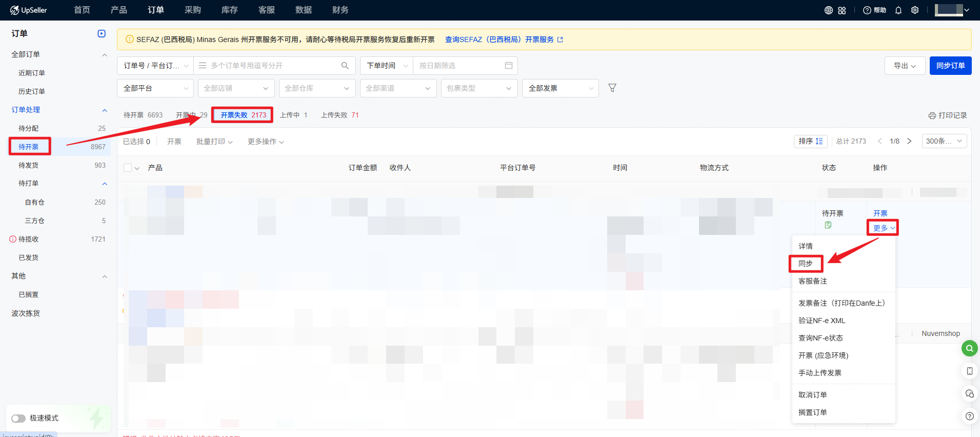Switch to the 上传失败 tab
This screenshot has height=437, width=980.
pos(339,115)
